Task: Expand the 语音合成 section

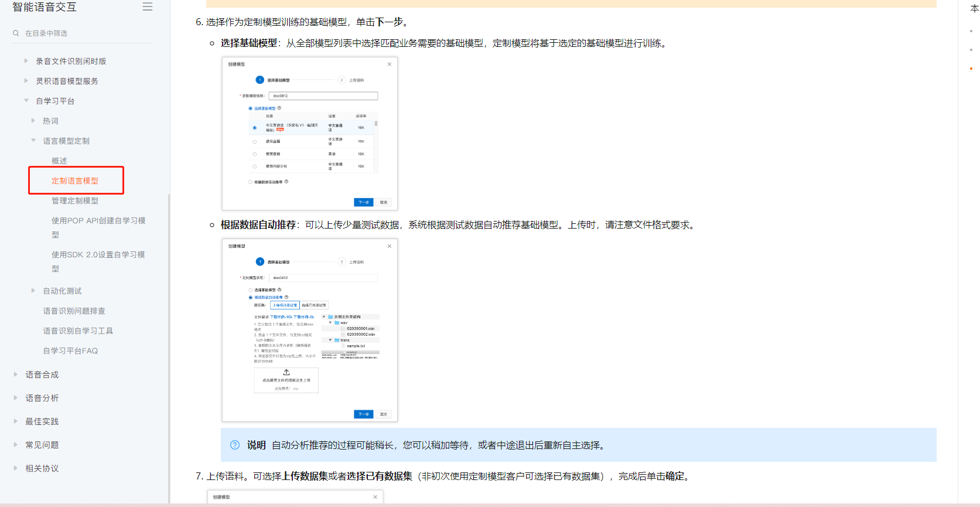Action: pyautogui.click(x=15, y=374)
